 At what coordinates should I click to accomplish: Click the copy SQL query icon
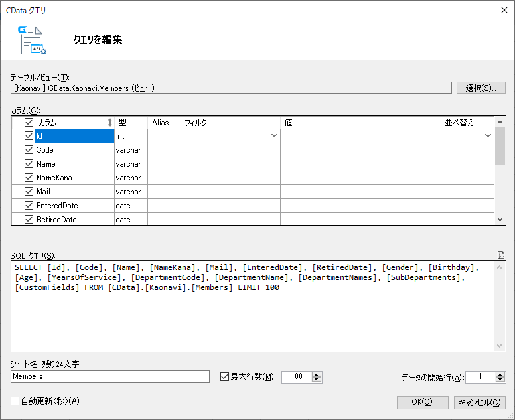coord(501,255)
